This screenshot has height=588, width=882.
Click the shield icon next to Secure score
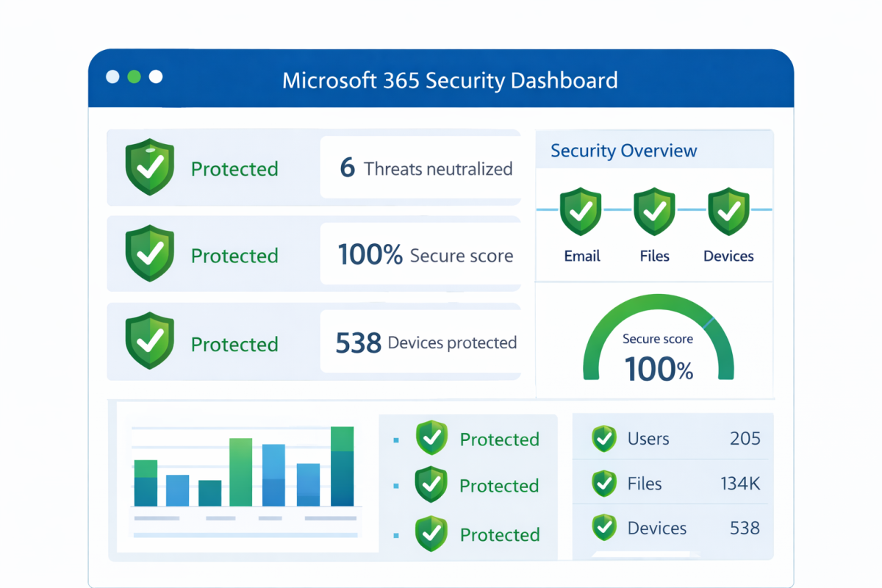click(150, 255)
